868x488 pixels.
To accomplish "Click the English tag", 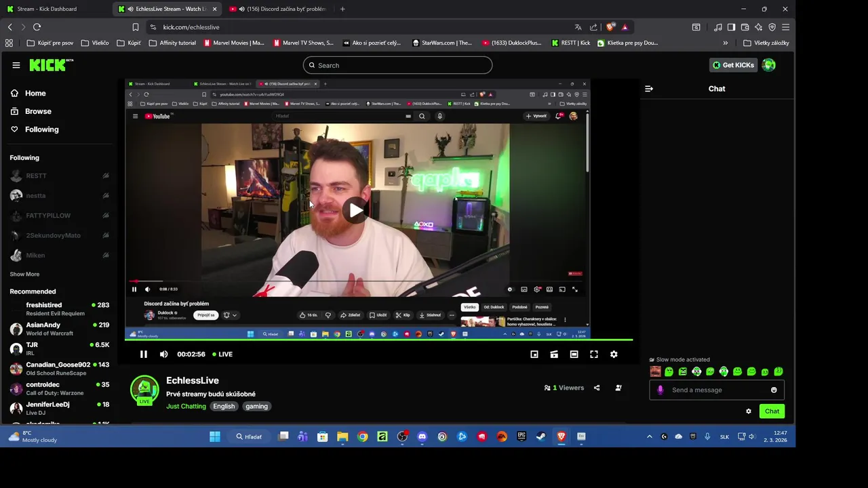I will [224, 406].
